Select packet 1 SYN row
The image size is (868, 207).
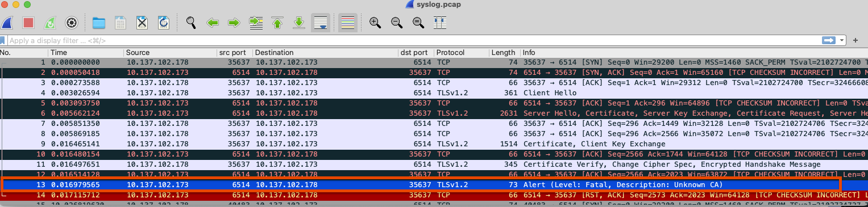pyautogui.click(x=434, y=62)
